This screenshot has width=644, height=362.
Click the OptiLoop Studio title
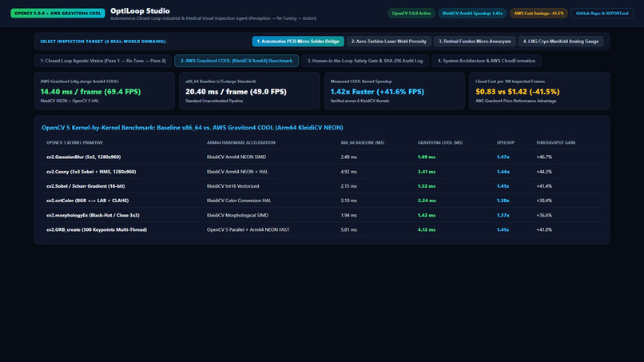[140, 11]
